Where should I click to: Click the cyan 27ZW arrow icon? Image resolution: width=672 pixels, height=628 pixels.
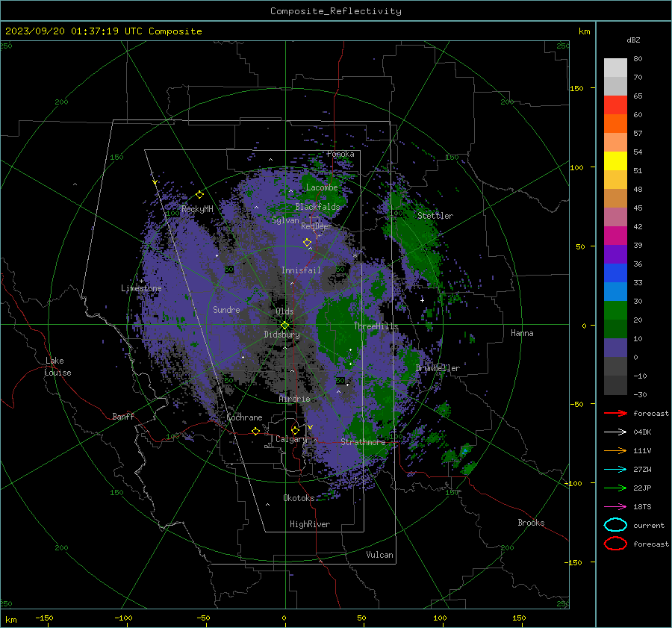click(x=615, y=470)
